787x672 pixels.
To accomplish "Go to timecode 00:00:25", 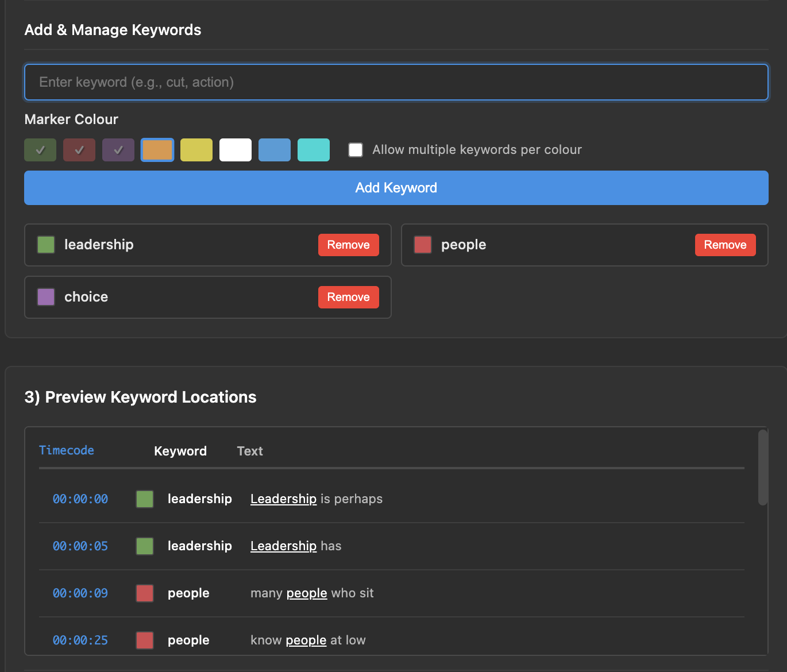I will point(80,640).
